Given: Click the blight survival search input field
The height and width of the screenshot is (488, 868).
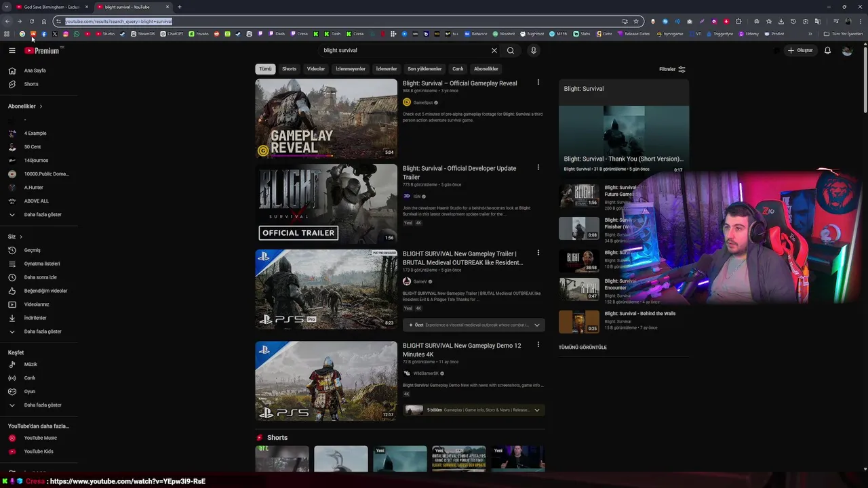Looking at the screenshot, I should pos(403,50).
